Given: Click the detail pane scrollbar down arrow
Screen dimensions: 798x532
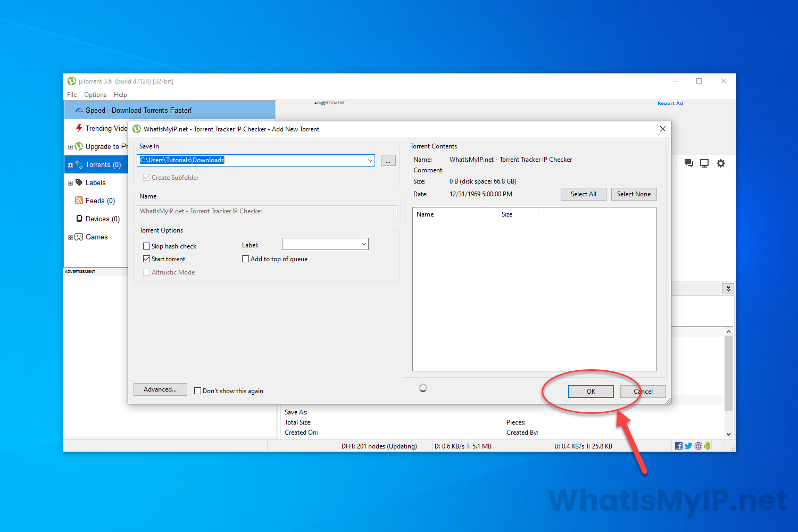Looking at the screenshot, I should pyautogui.click(x=728, y=434).
